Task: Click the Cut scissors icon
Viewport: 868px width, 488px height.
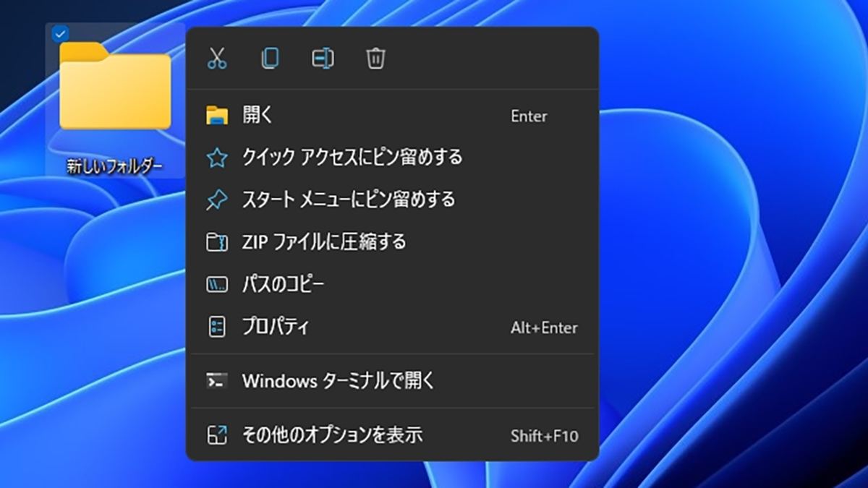Action: click(217, 59)
